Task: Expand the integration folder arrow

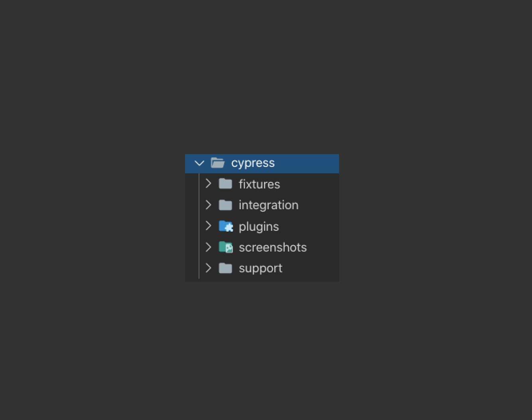Action: tap(208, 205)
